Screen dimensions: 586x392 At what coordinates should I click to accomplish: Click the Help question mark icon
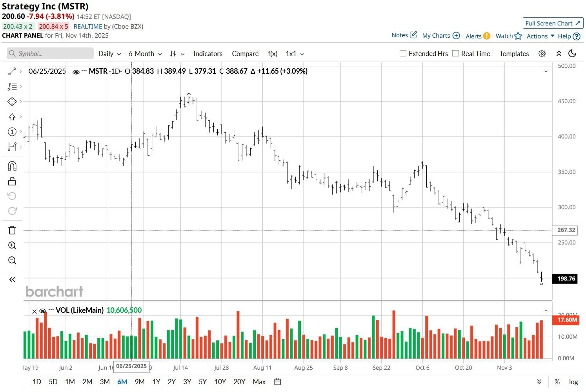click(577, 36)
